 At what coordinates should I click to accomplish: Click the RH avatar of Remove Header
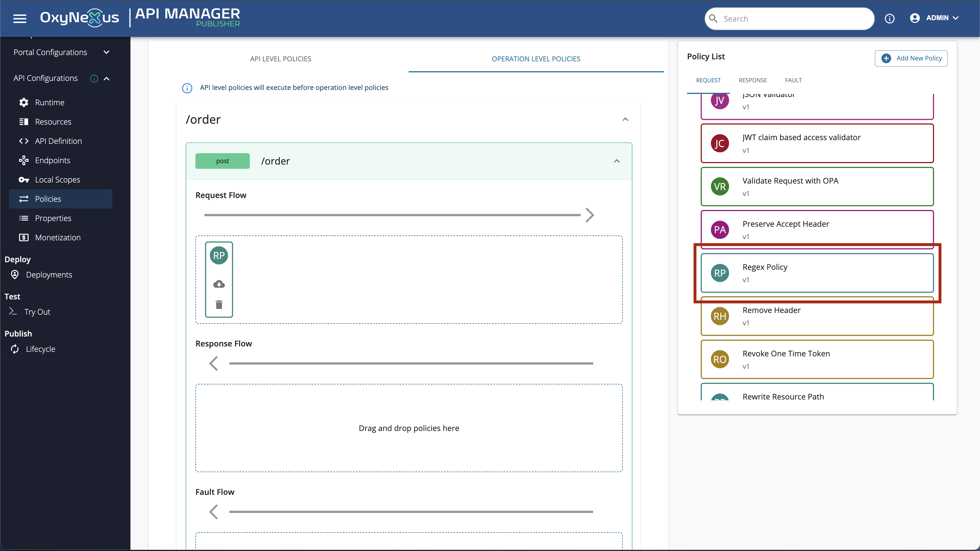[720, 316]
